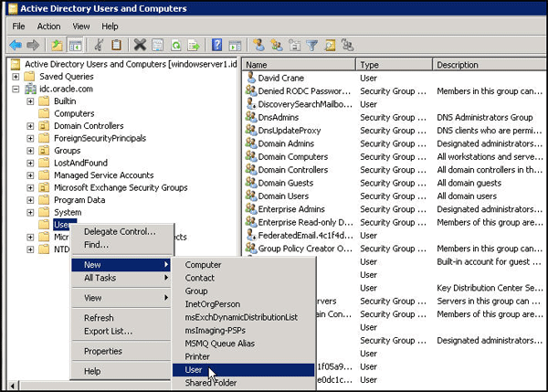This screenshot has height=392, width=548.
Task: Click the blue Help question mark icon
Action: [217, 44]
